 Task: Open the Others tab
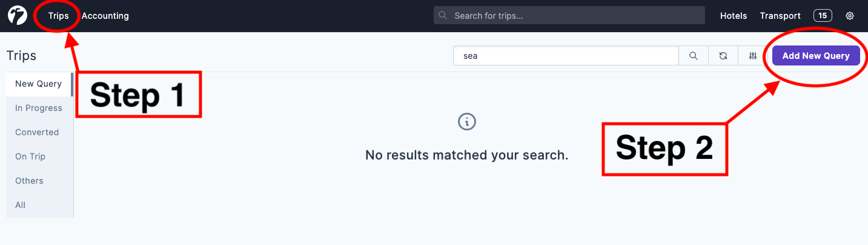coord(29,181)
